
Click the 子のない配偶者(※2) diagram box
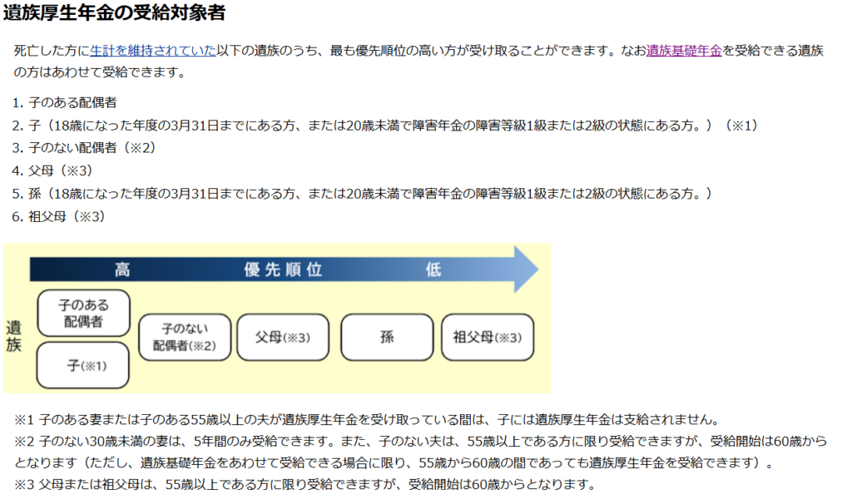(184, 337)
